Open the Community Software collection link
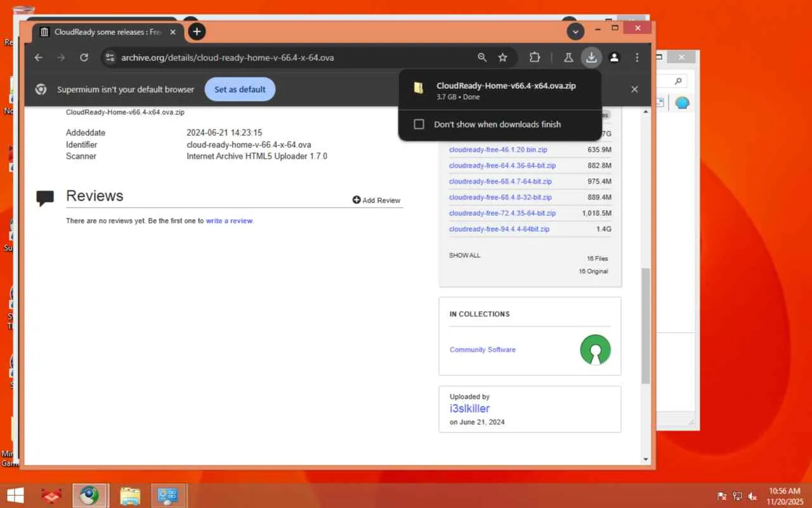 [483, 350]
